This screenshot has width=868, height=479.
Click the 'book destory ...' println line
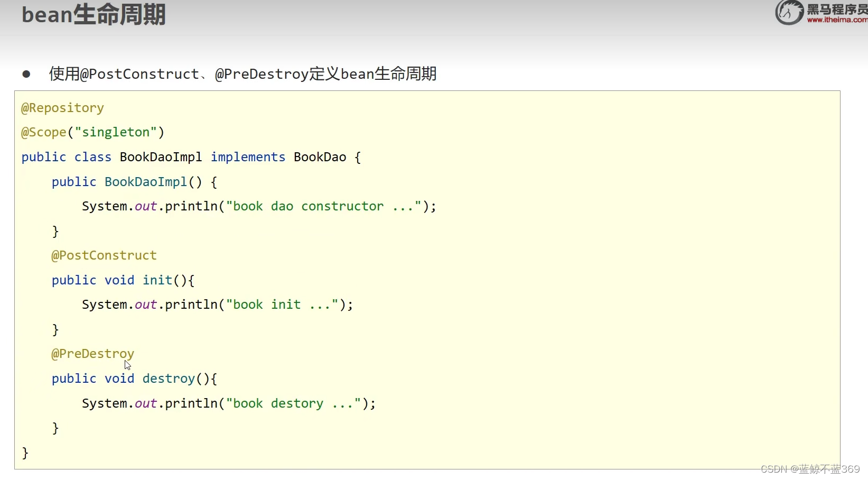click(x=229, y=403)
